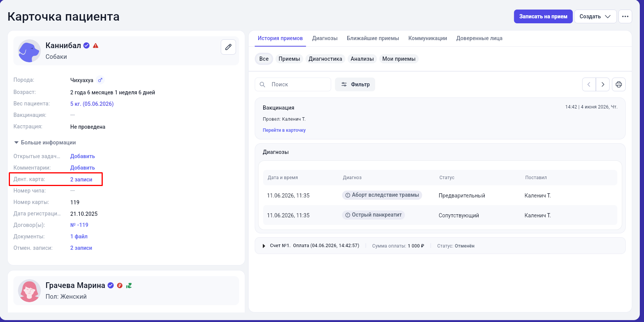Click the Острый панкреатит diagnosis tag

pyautogui.click(x=373, y=215)
